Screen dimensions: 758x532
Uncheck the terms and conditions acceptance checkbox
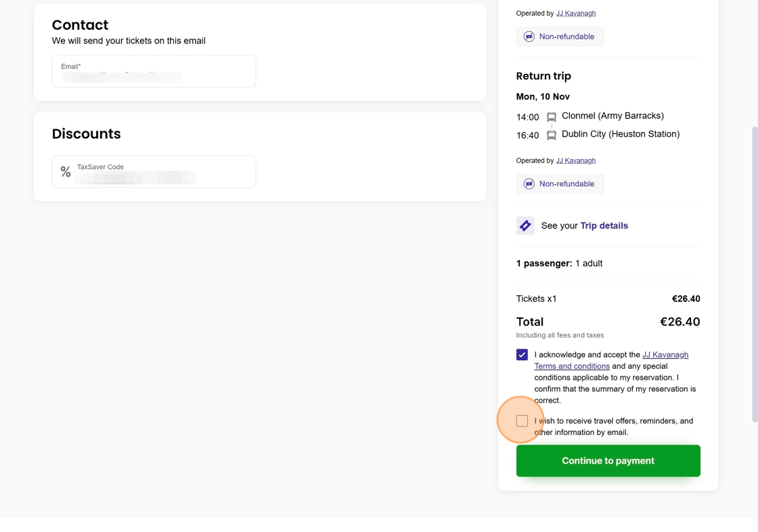click(x=522, y=355)
